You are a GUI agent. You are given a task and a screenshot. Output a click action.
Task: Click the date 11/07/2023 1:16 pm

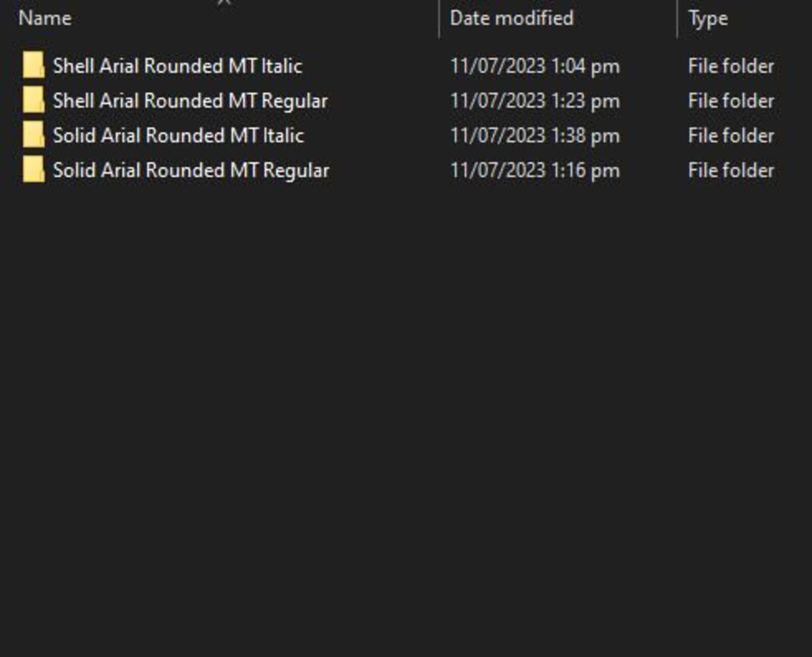coord(535,171)
